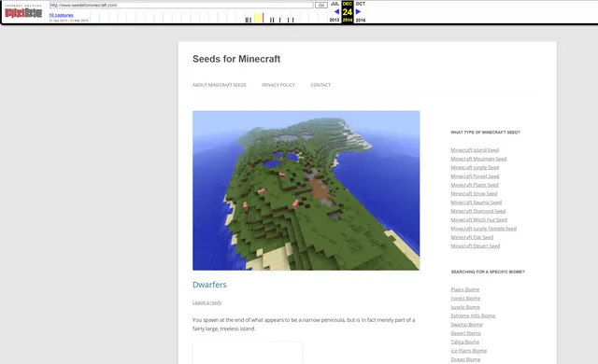The width and height of the screenshot is (598, 364).
Task: Open the Minecraft Witch Hut Seed link
Action: (479, 219)
